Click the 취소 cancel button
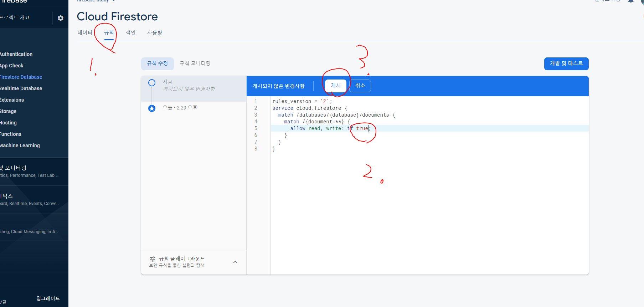The image size is (644, 307). tap(360, 86)
